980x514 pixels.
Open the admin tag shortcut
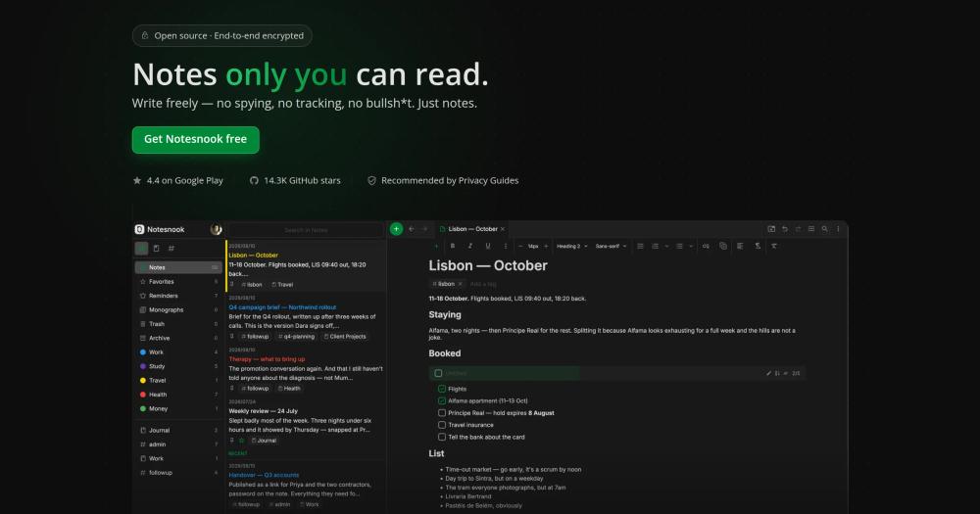pyautogui.click(x=178, y=444)
